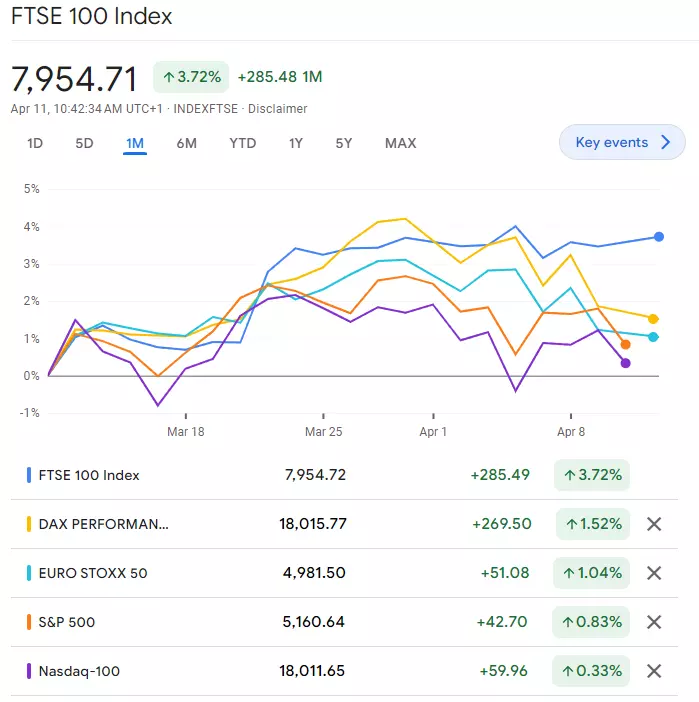Show the YTD time range
The image size is (699, 702).
[x=243, y=143]
